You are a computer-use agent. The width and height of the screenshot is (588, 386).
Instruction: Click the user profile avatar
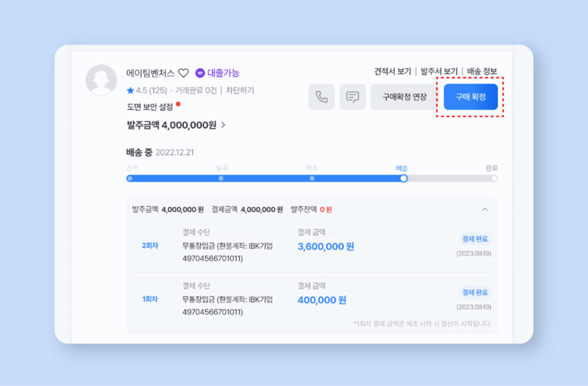point(101,80)
